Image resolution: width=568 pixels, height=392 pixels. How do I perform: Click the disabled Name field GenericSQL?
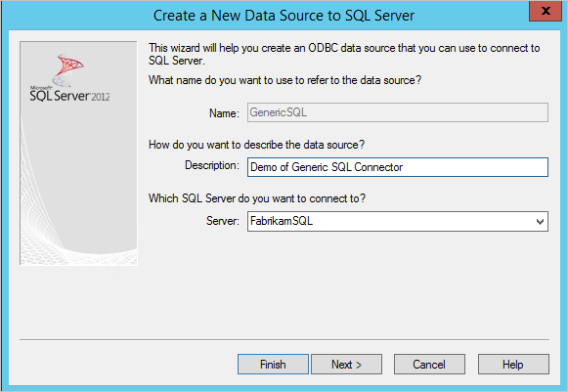click(397, 112)
